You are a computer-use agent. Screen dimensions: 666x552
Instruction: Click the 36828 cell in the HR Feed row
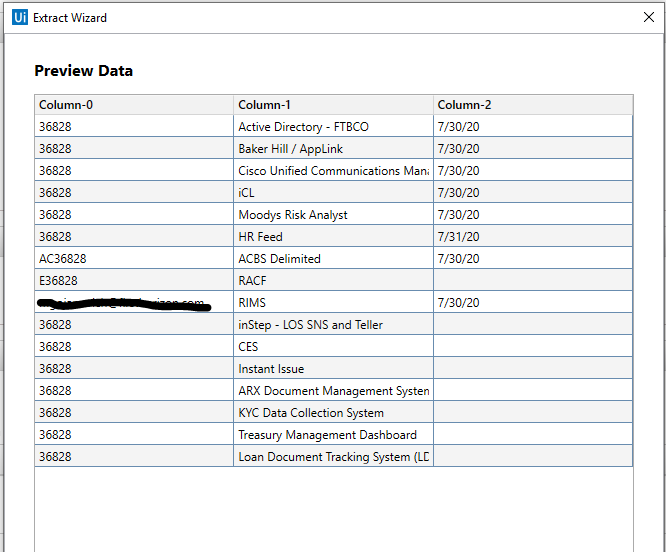coord(134,237)
